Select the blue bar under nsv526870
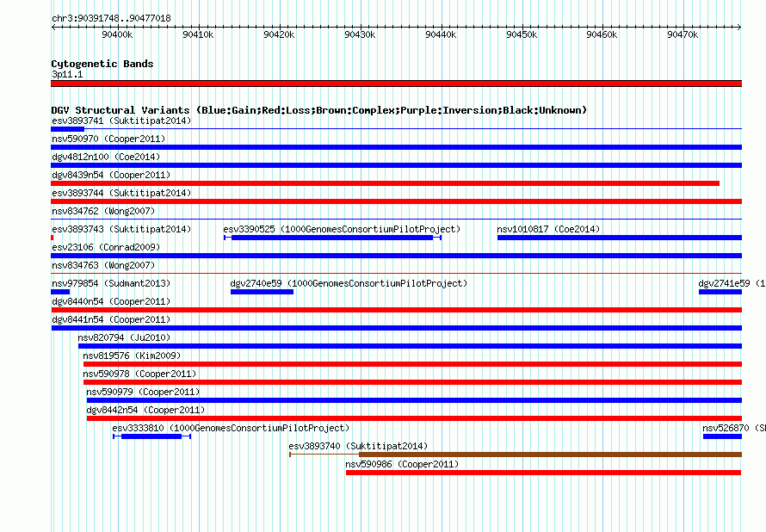The image size is (766, 532). pyautogui.click(x=722, y=436)
